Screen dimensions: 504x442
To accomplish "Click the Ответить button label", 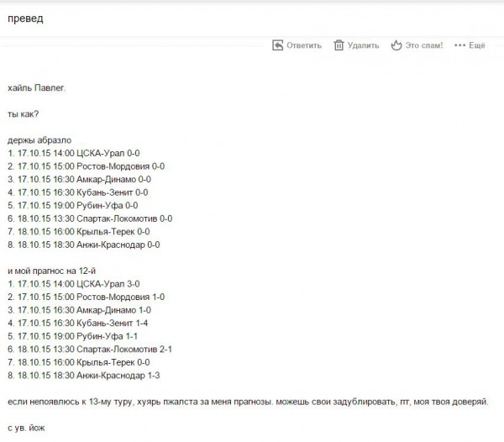I will click(304, 45).
